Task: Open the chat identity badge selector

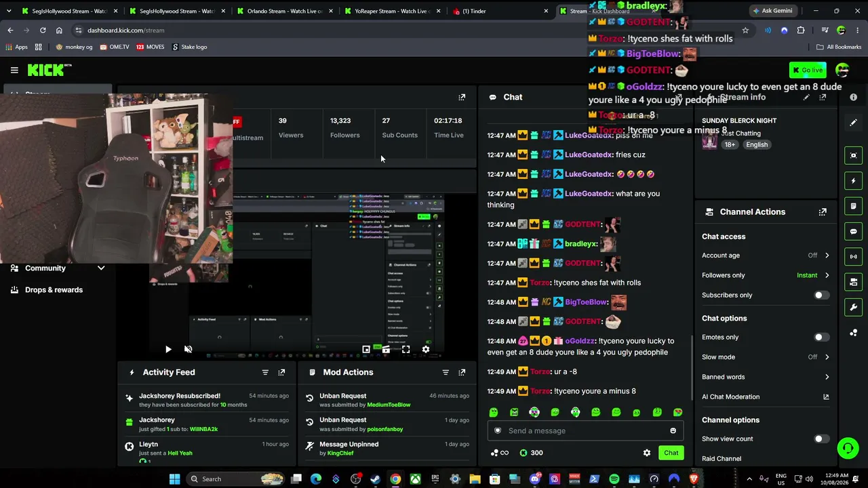Action: click(x=497, y=430)
